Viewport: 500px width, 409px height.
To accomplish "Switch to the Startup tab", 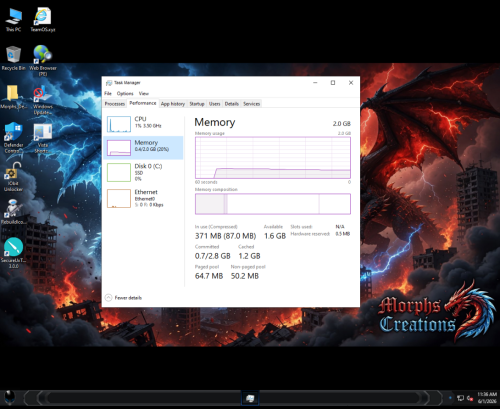I will (197, 104).
